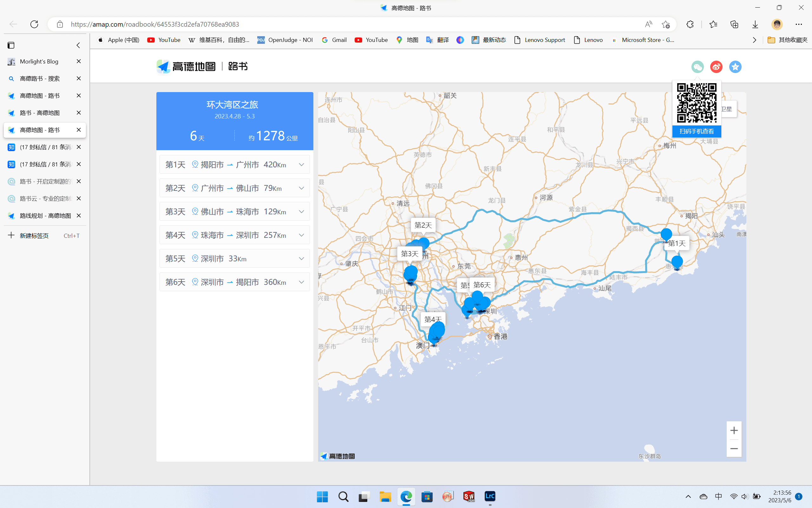Open the browser settings and more menu
Image resolution: width=812 pixels, height=508 pixels.
tap(799, 24)
